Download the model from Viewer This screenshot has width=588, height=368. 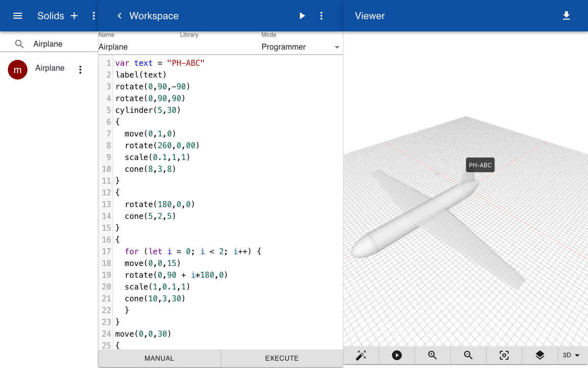point(566,16)
